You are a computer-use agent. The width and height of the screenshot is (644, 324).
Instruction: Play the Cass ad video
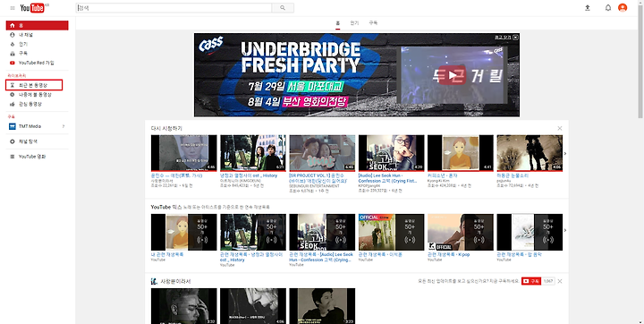coord(452,75)
